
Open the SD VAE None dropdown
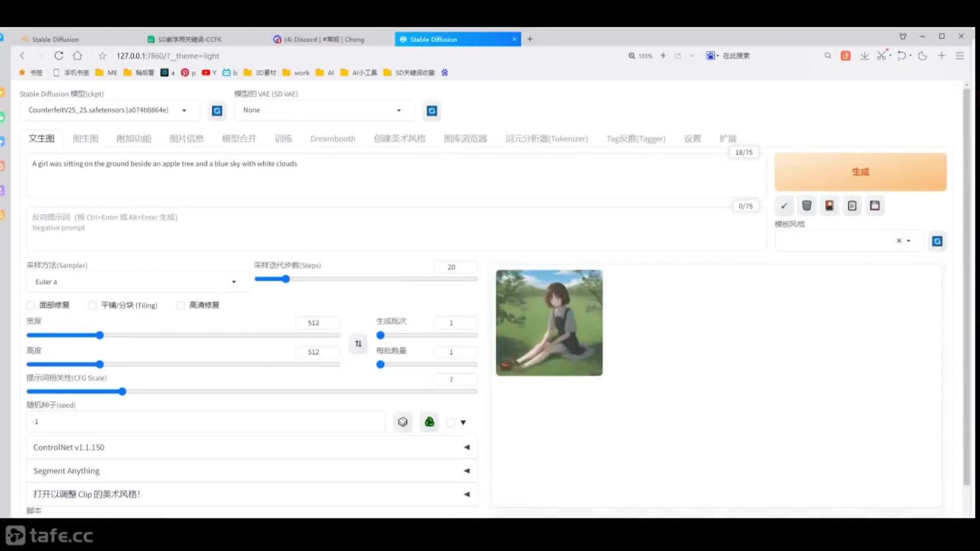(324, 110)
